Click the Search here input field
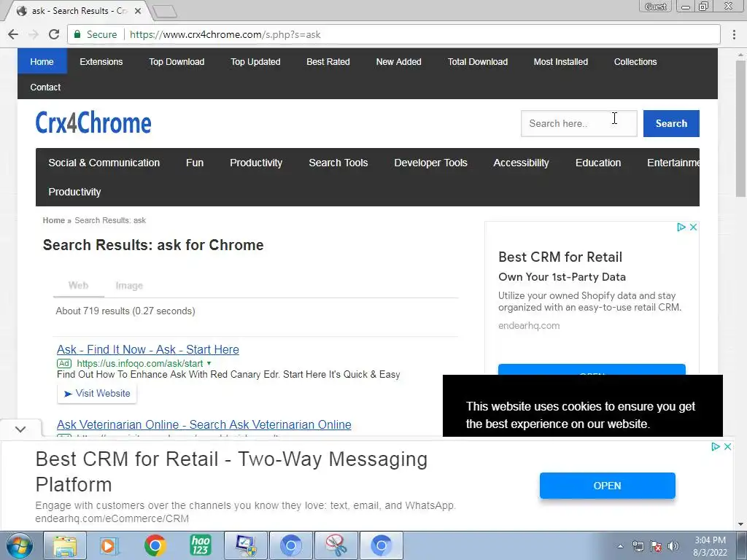Image resolution: width=747 pixels, height=560 pixels. (x=578, y=123)
